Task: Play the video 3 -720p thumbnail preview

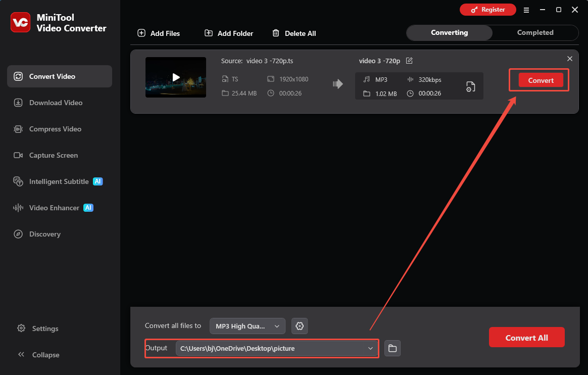Action: point(176,77)
